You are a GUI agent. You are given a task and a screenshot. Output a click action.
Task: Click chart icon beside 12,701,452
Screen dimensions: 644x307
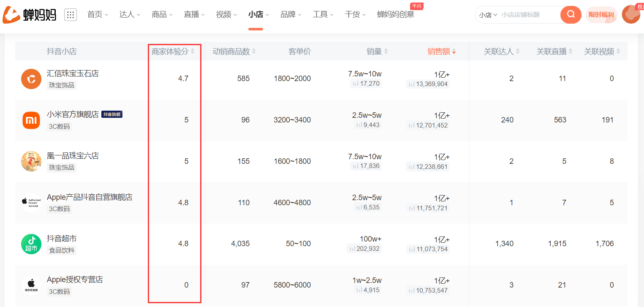(411, 125)
